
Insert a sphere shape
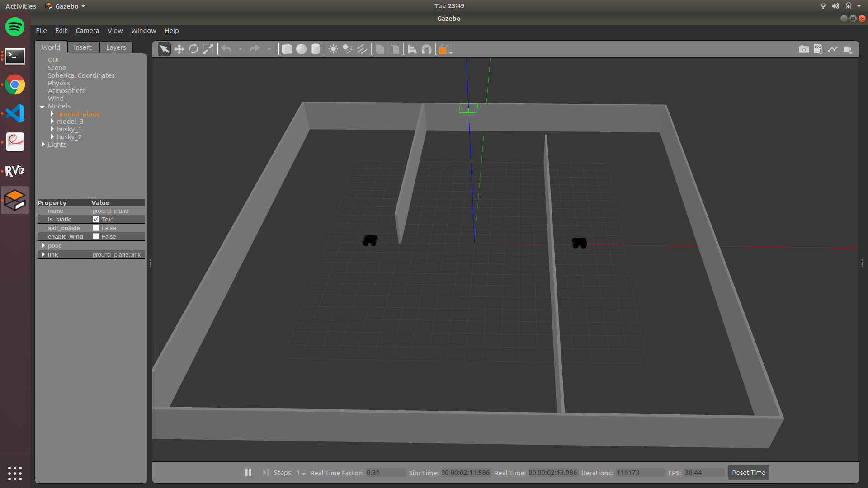pyautogui.click(x=301, y=49)
